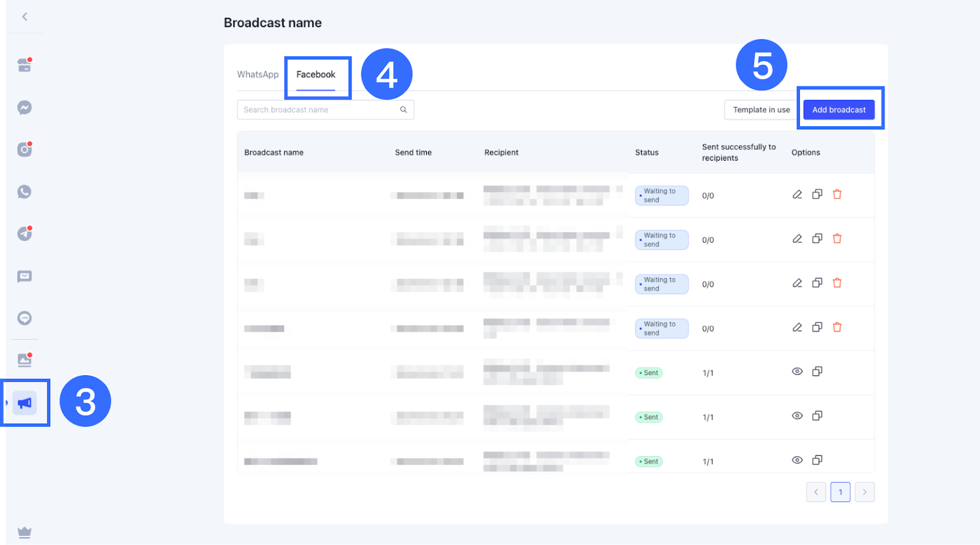Image resolution: width=980 pixels, height=545 pixels.
Task: Click the Broadcast name column header
Action: click(x=274, y=153)
